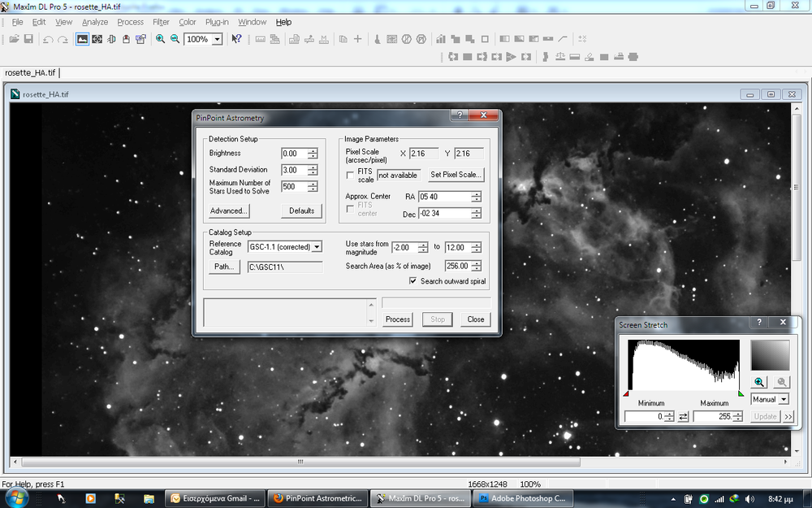The width and height of the screenshot is (812, 508).
Task: Click the zoom out magnifier in toolbar
Action: [x=175, y=39]
